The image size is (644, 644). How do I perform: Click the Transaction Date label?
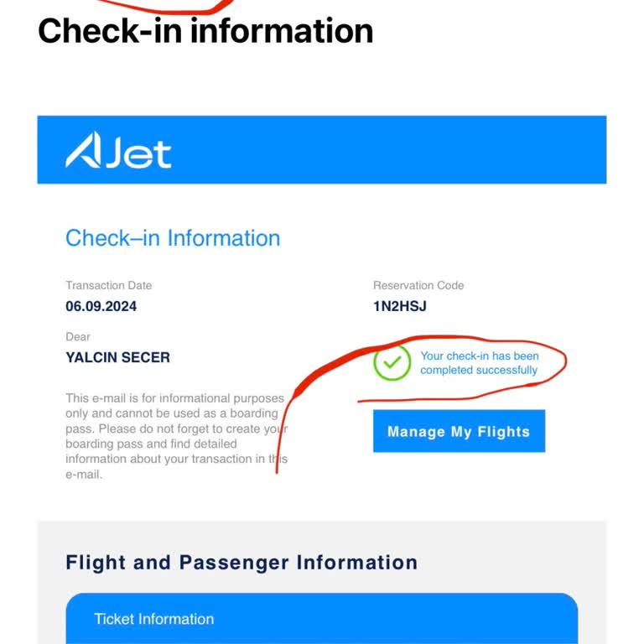tap(109, 286)
